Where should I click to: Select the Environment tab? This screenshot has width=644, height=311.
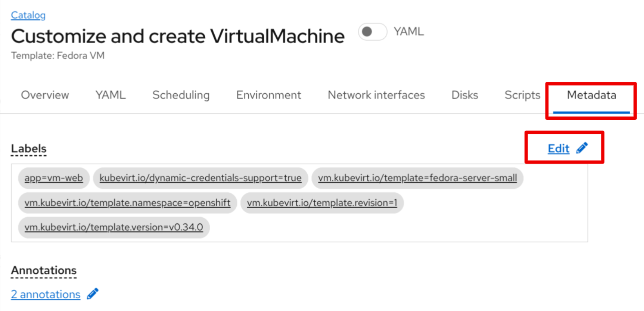[269, 95]
